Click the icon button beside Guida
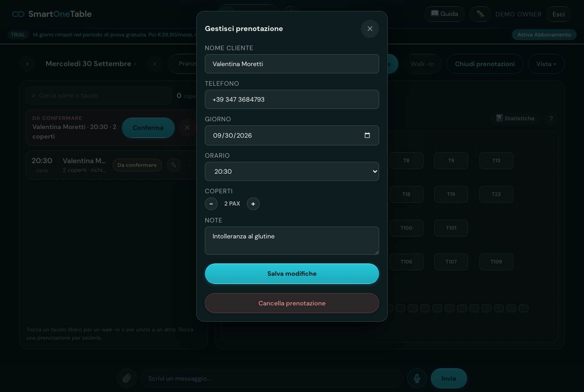584x392 pixels. pyautogui.click(x=480, y=14)
